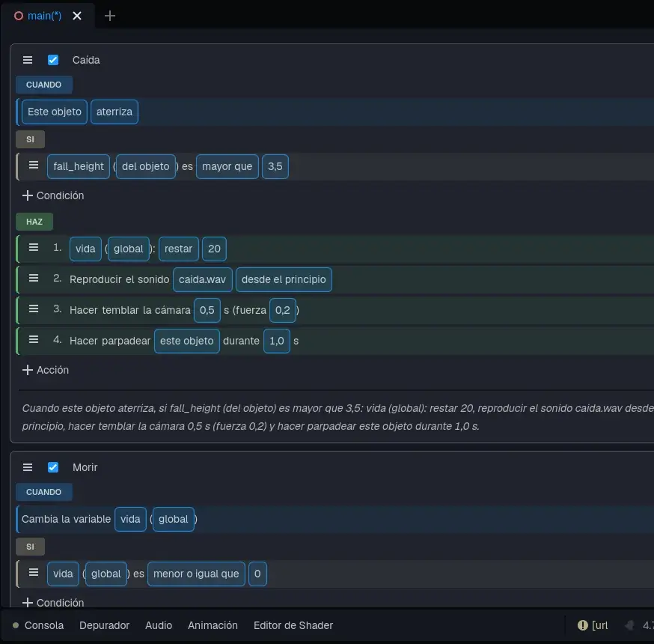Open the 'del objeto' scope selector
The width and height of the screenshot is (654, 644).
click(x=146, y=166)
